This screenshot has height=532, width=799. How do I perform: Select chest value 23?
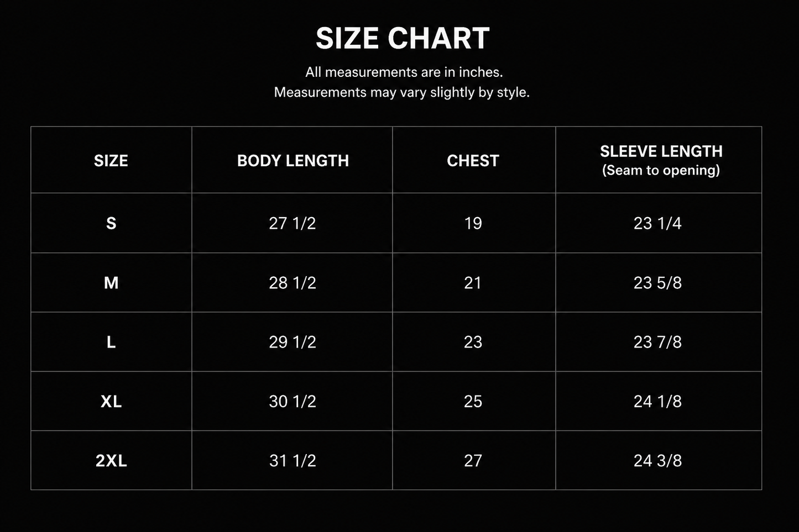pyautogui.click(x=473, y=342)
